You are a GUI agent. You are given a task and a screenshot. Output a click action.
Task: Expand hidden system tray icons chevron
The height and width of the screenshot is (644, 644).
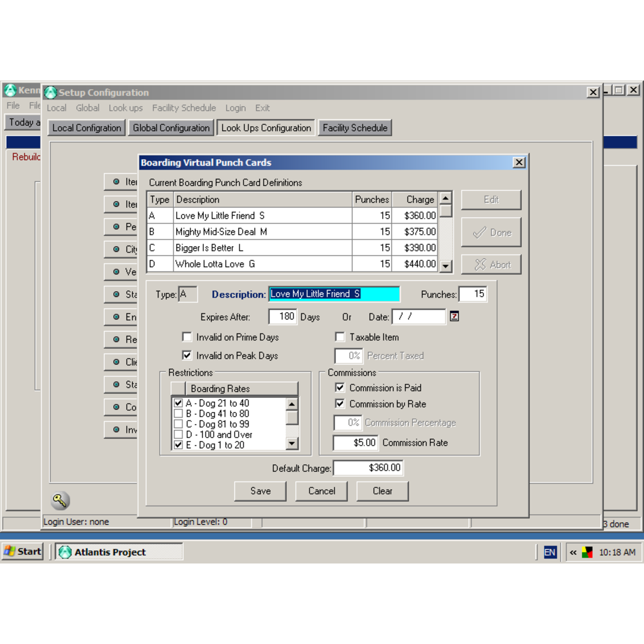pos(573,552)
